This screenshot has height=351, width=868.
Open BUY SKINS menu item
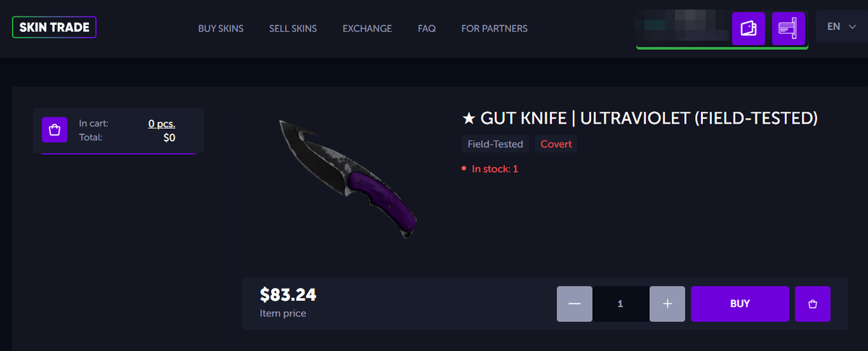[x=221, y=29]
